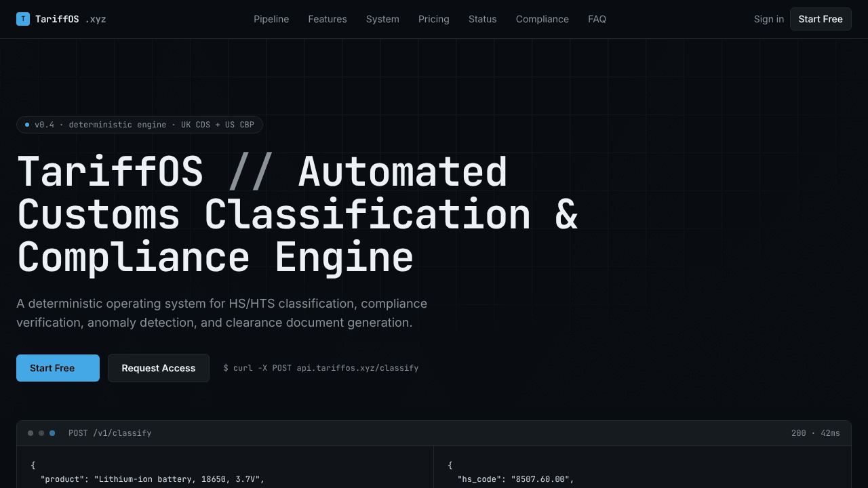The image size is (868, 488).
Task: Click the Request Access button
Action: click(159, 368)
